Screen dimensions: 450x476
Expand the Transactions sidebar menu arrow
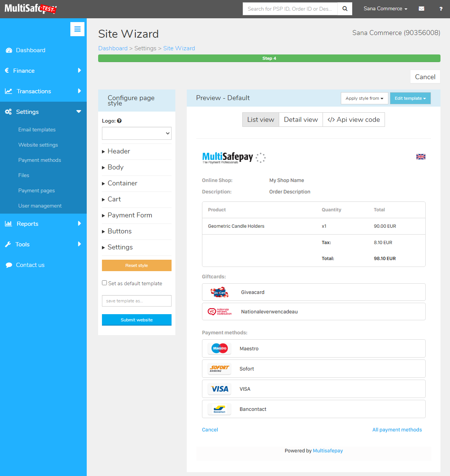click(80, 91)
